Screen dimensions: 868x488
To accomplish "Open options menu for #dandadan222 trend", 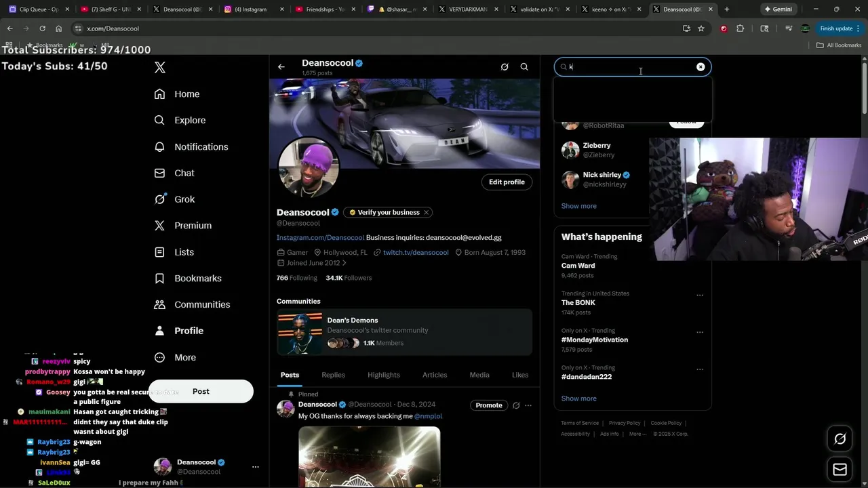I will pos(700,369).
